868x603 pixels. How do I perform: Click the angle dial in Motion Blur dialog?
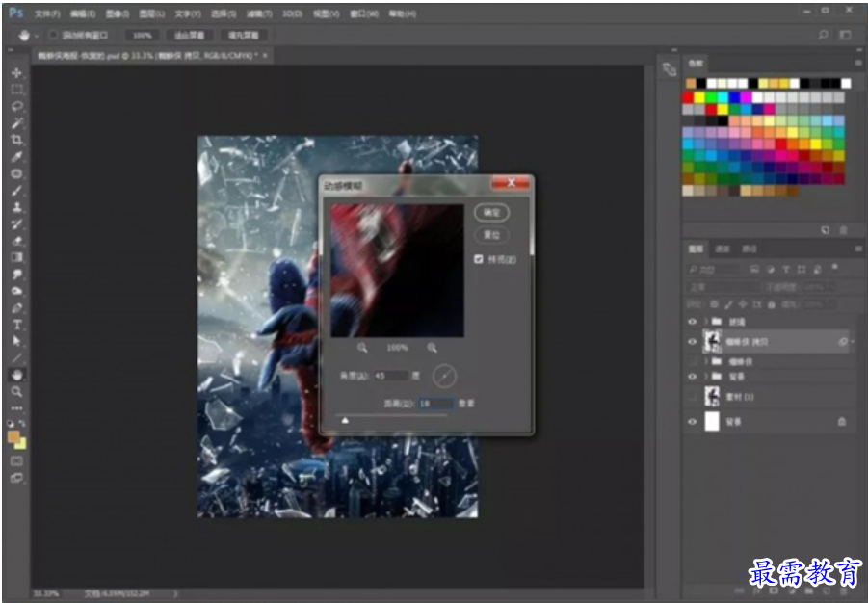[444, 377]
